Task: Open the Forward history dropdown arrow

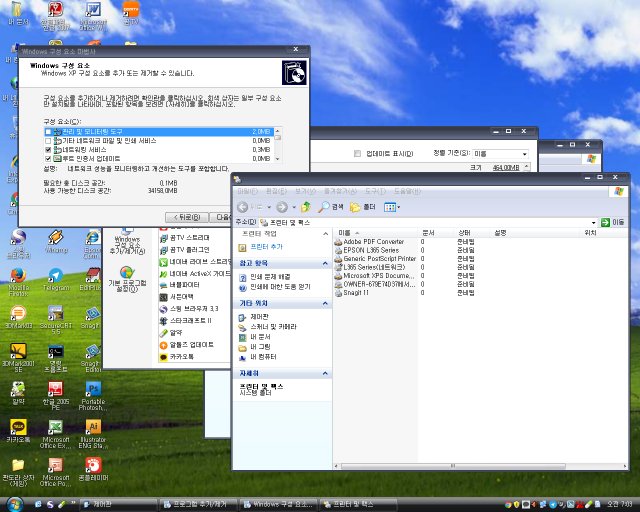Action: tap(294, 207)
